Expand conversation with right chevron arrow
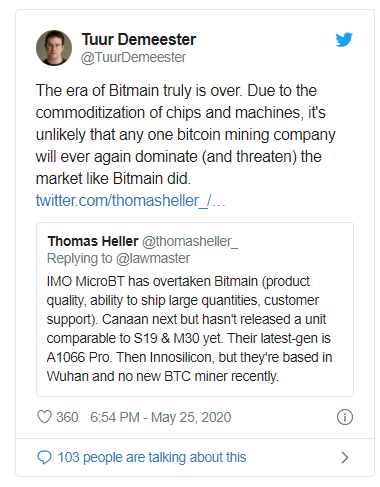The width and height of the screenshot is (380, 487). 345,457
